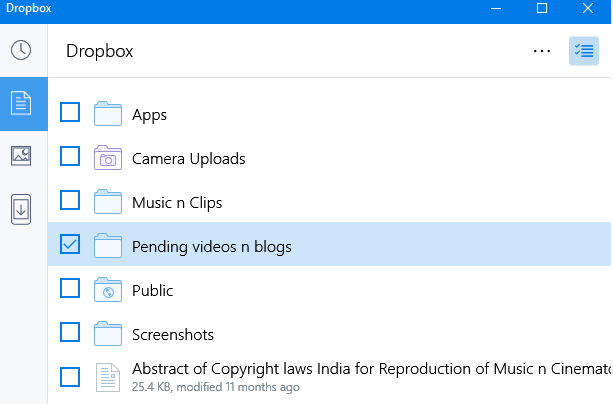
Task: Open the Offline downloads tab
Action: 21,209
